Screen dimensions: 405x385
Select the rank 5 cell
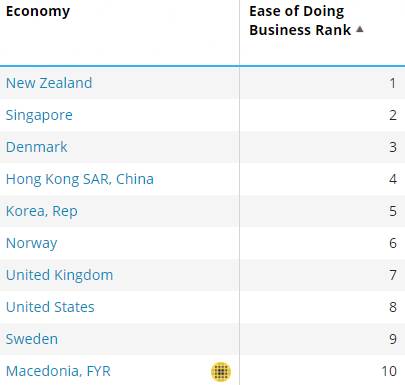click(x=322, y=211)
